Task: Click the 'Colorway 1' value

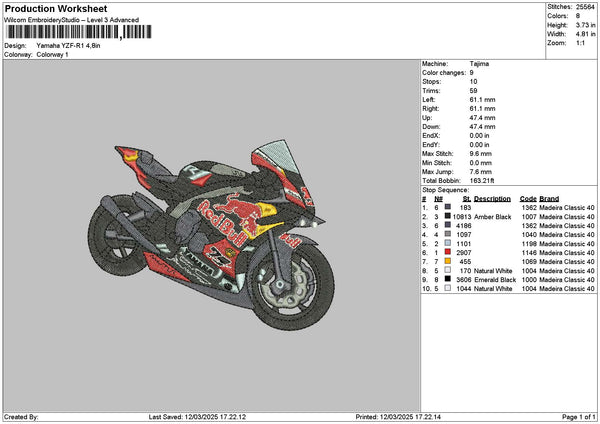Action: [52, 55]
